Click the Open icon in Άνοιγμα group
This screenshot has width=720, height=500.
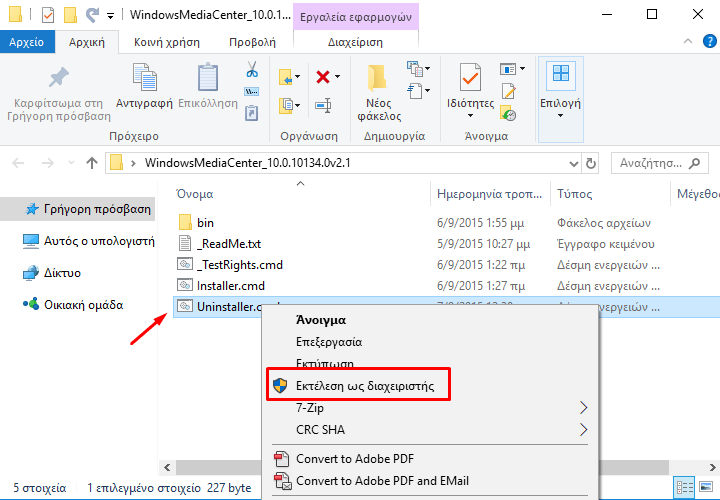(x=507, y=69)
